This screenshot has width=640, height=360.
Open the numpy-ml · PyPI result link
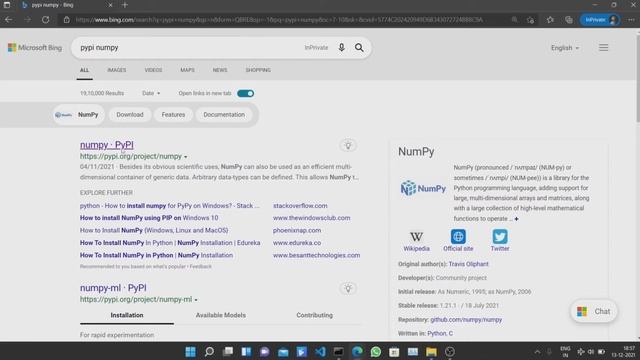pyautogui.click(x=113, y=288)
